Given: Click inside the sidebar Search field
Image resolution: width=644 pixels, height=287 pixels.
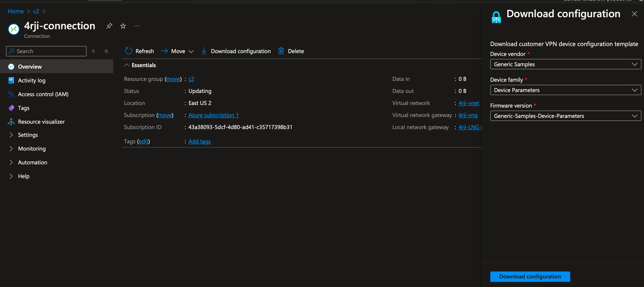Looking at the screenshot, I should (46, 51).
